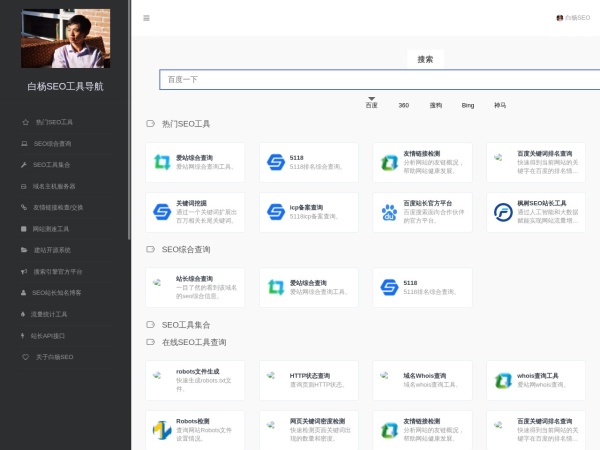This screenshot has width=600, height=450.
Task: Open 百度关键词排名查询 card in 热门SEO工具
Action: [536, 162]
